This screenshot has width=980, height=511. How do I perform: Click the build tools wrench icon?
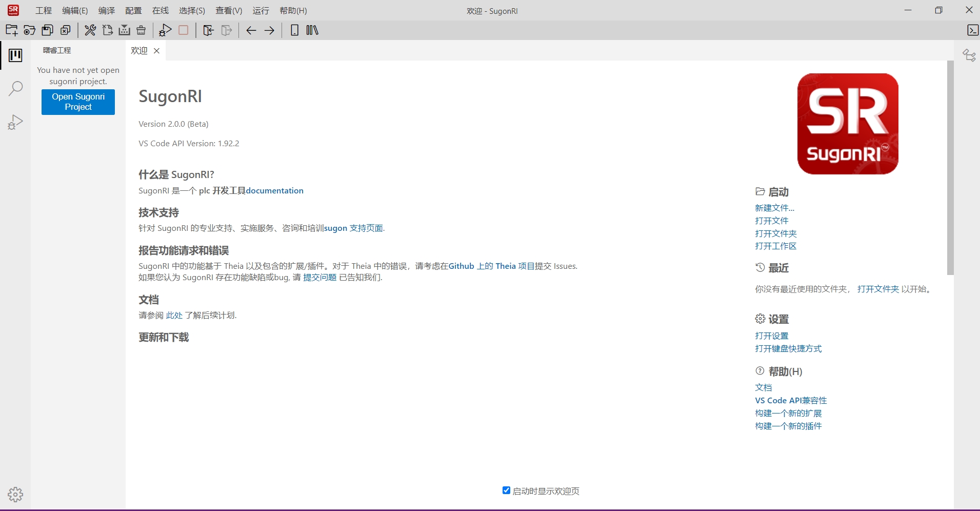click(x=90, y=30)
